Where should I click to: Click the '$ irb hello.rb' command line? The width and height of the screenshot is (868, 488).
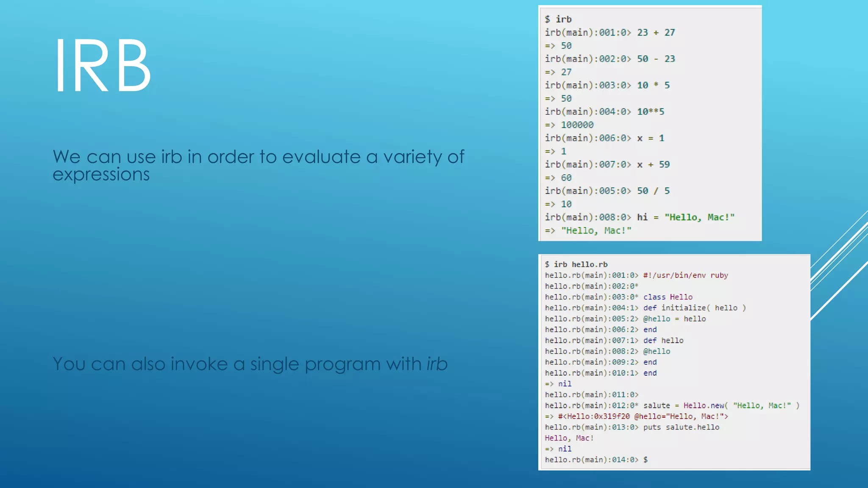point(576,264)
